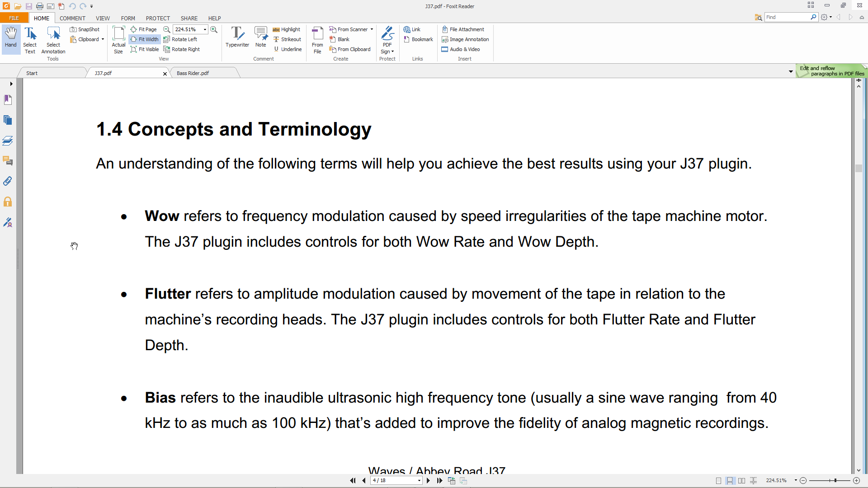The width and height of the screenshot is (868, 488).
Task: Expand the left navigation panel arrow
Action: [11, 84]
